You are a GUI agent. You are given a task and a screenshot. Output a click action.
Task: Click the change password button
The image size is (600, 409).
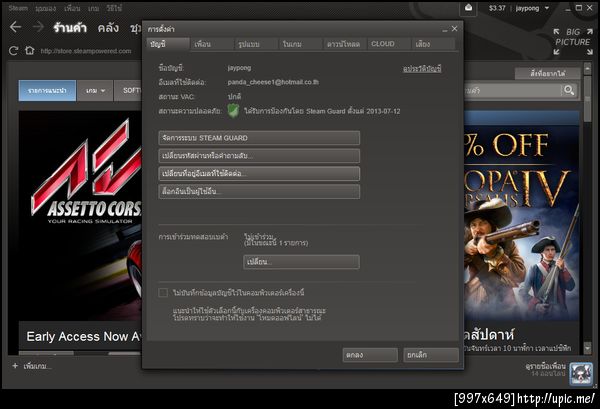tap(259, 156)
